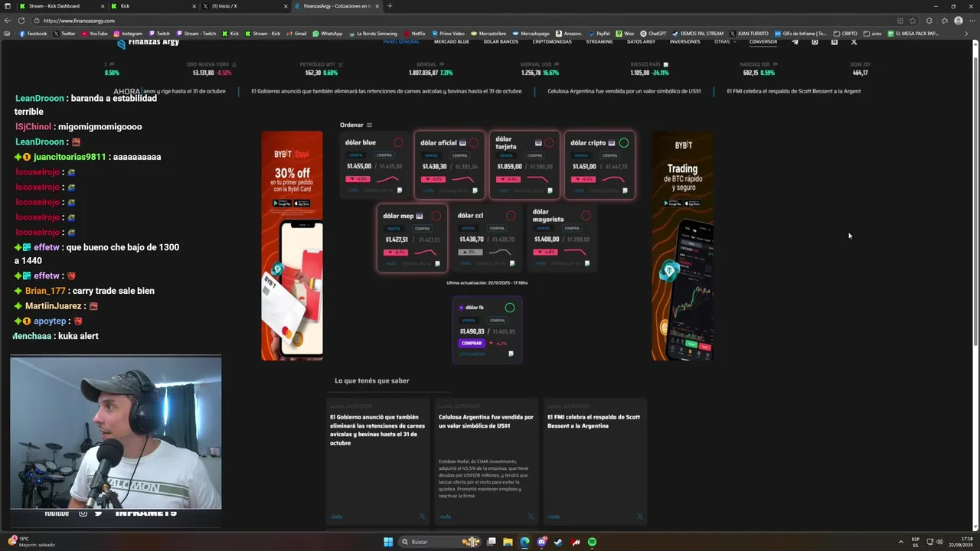Click the left Bybit Card ad banner
Screen dimensions: 980x551
tap(292, 246)
